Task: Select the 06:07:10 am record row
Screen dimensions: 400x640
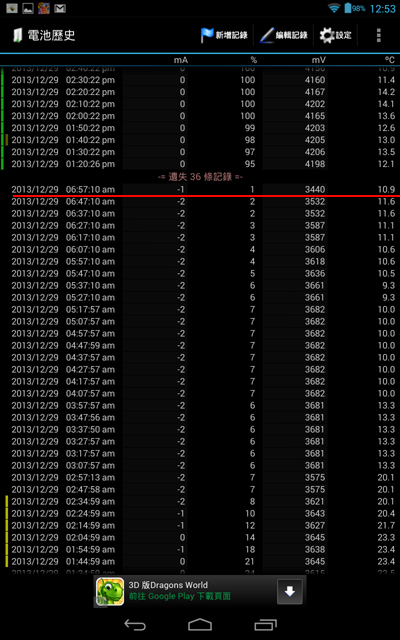Action: click(200, 249)
